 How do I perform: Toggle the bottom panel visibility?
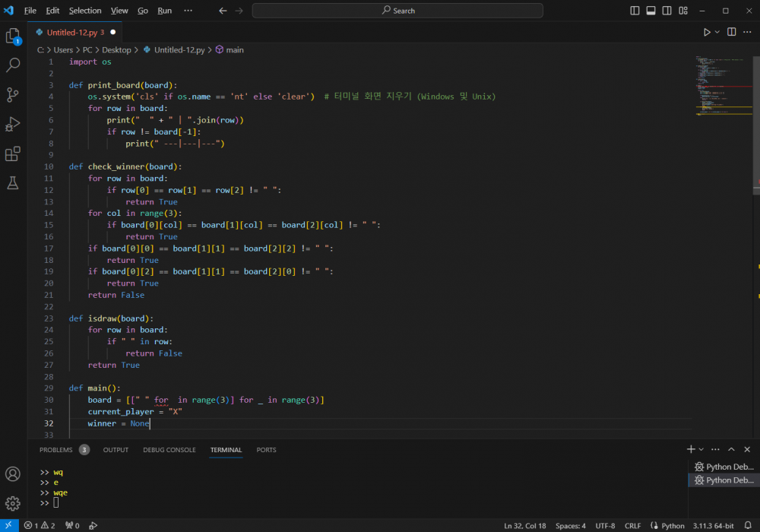pyautogui.click(x=651, y=11)
